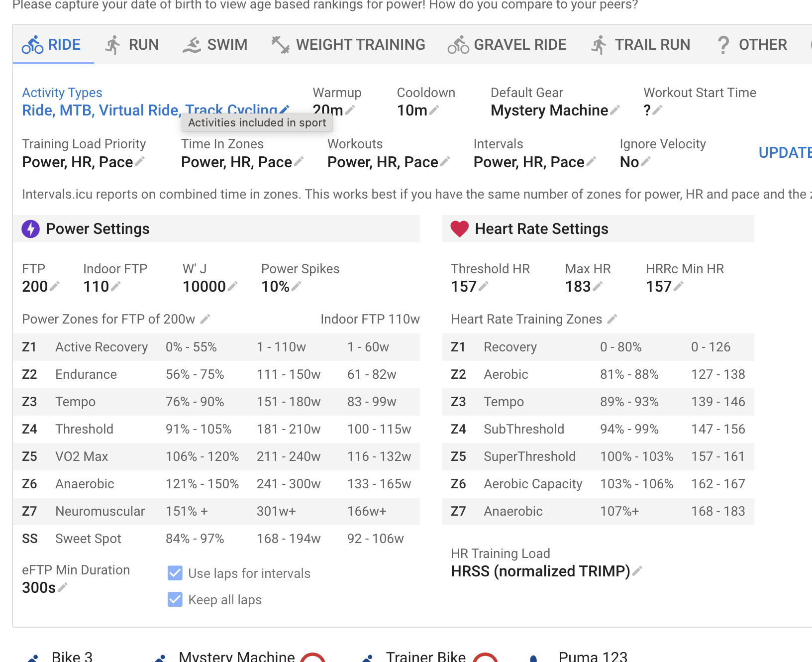Click FTP value 200
This screenshot has height=662, width=812.
35,286
